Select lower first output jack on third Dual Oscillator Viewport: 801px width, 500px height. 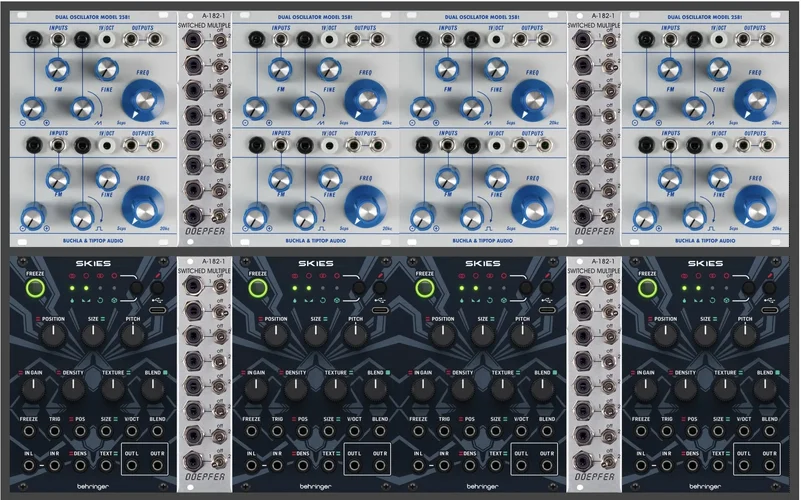520,146
